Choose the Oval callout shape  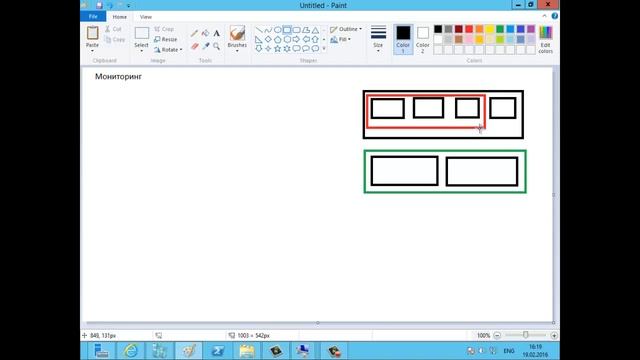306,49
